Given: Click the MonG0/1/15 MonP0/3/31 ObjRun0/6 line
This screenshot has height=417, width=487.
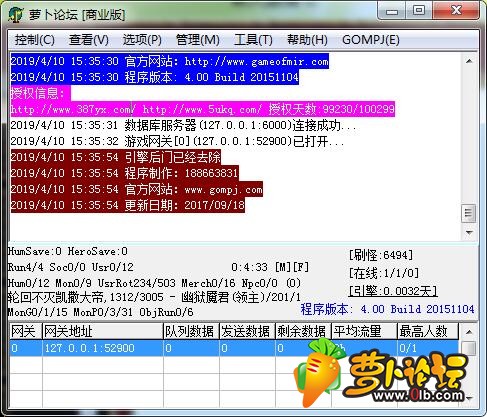Looking at the screenshot, I should tap(100, 312).
